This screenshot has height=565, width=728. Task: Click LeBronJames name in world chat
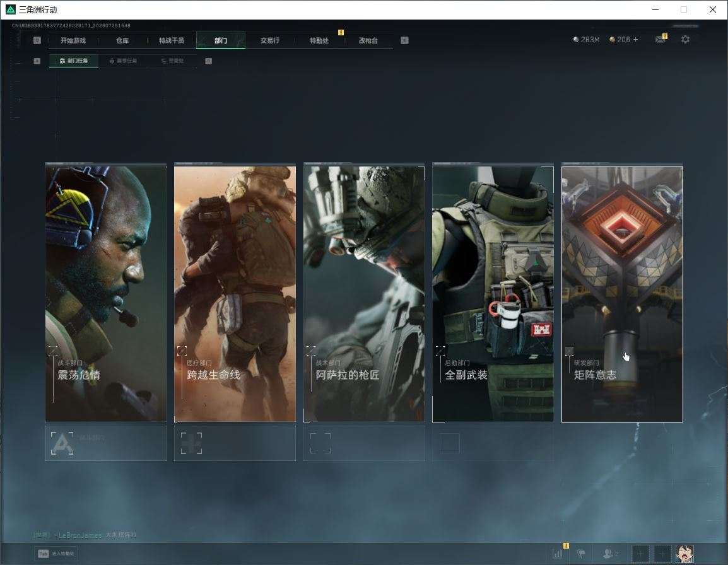pyautogui.click(x=80, y=535)
